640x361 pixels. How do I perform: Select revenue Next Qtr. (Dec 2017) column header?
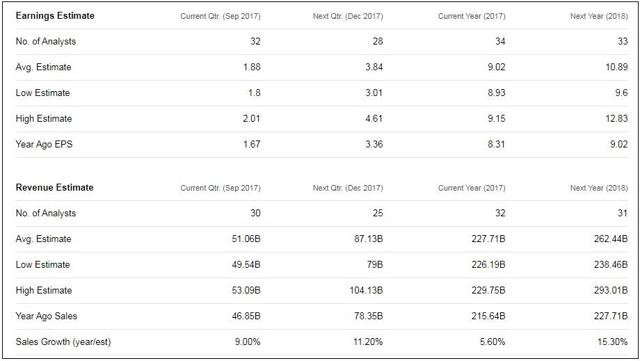(x=348, y=188)
